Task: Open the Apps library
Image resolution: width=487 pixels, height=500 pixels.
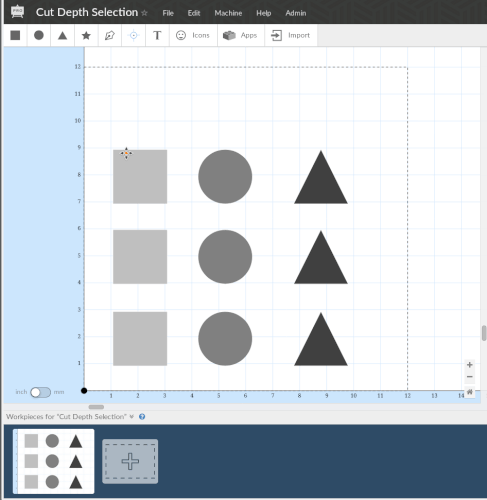Action: [x=240, y=35]
